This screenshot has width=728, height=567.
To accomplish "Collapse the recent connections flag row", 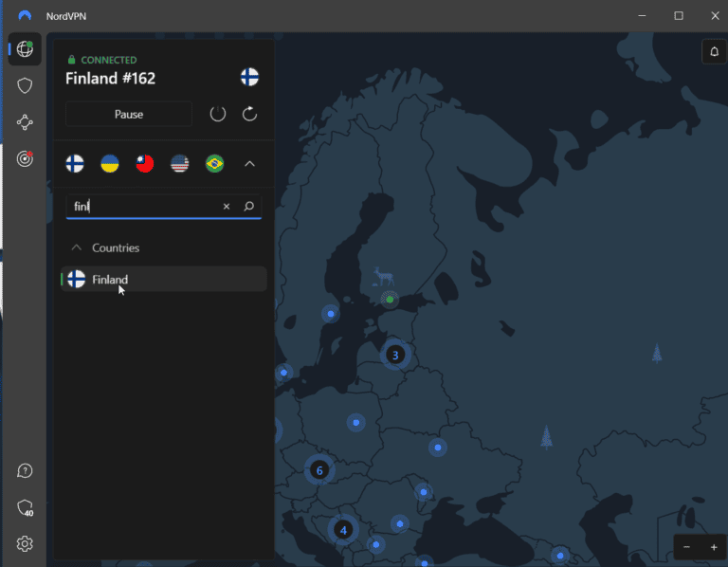I will pyautogui.click(x=249, y=164).
